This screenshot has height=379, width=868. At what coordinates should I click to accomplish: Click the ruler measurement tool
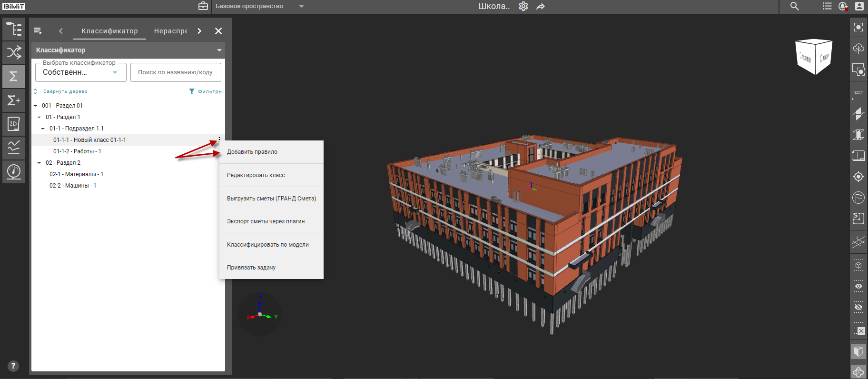[858, 93]
